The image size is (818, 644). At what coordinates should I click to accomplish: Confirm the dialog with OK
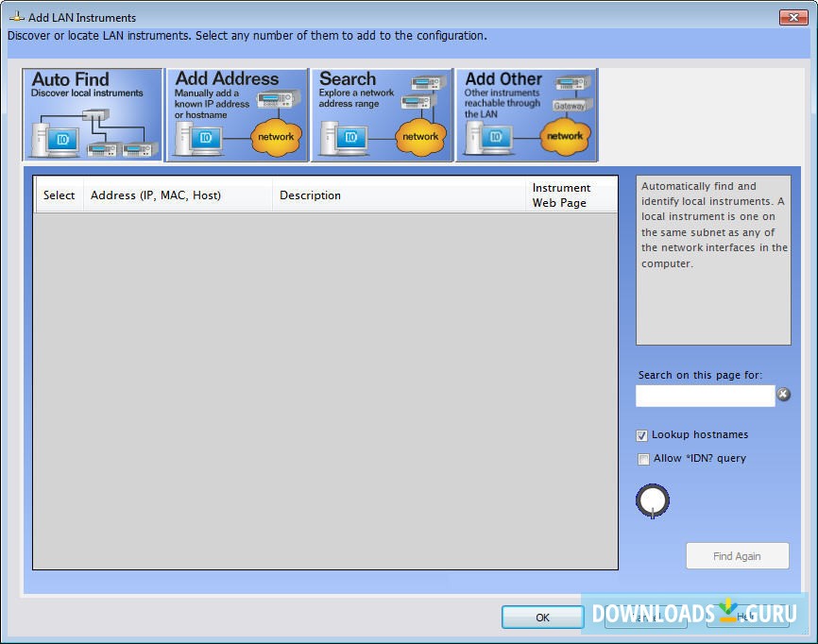pyautogui.click(x=542, y=617)
